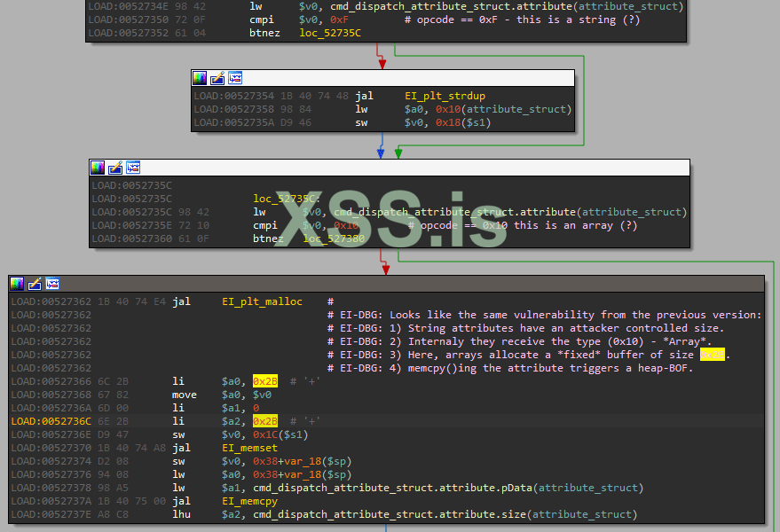Click the $v0 operand of move $a0
The height and width of the screenshot is (532, 780).
tap(262, 395)
